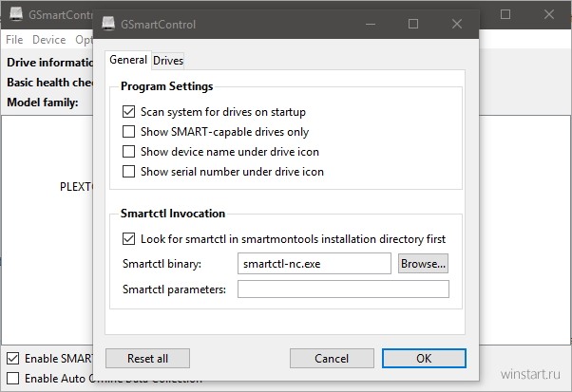Click Drive information label in main window
Image resolution: width=572 pixels, height=392 pixels.
50,63
